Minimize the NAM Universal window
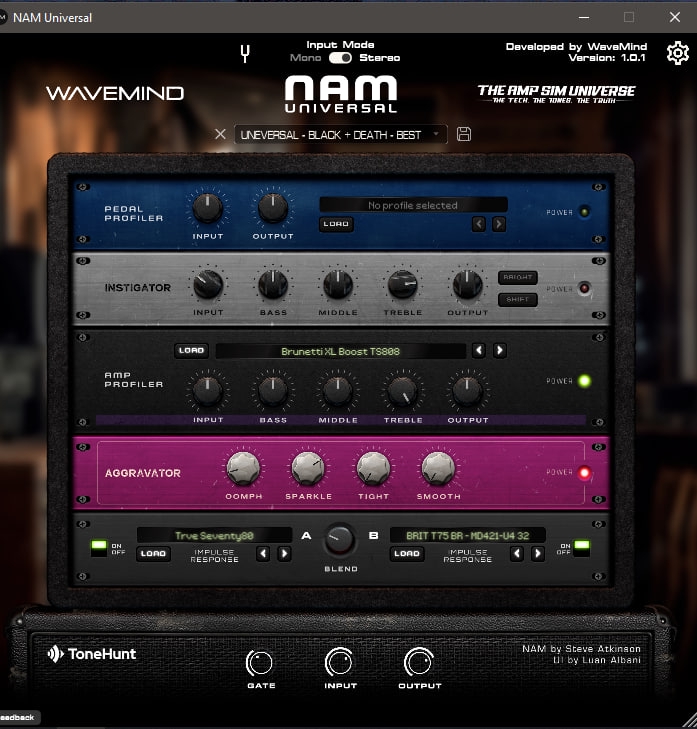697x729 pixels. pyautogui.click(x=584, y=17)
